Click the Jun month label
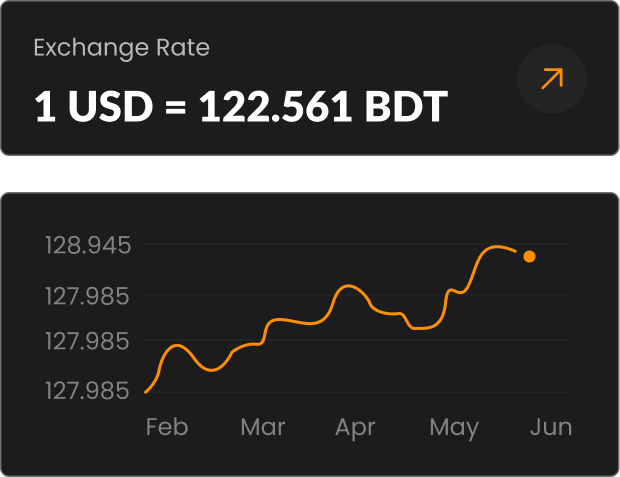 [551, 428]
